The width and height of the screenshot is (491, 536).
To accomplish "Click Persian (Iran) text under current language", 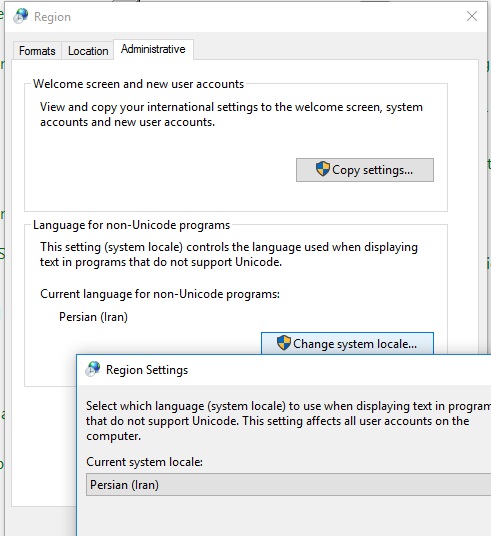I will (93, 317).
